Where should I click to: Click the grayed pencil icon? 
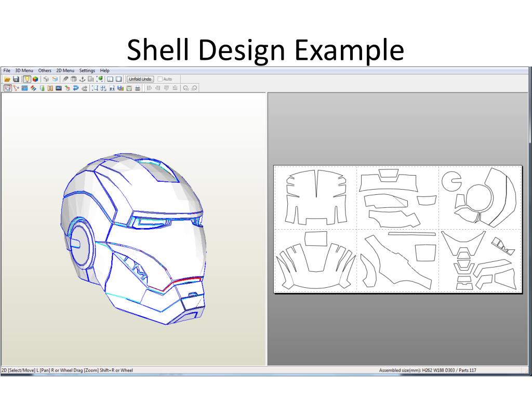pyautogui.click(x=65, y=79)
